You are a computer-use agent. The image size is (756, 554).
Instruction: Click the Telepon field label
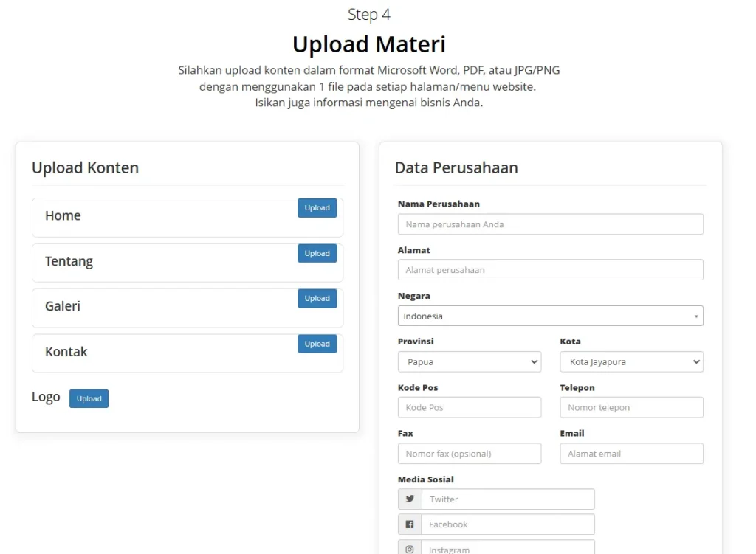[x=577, y=388]
